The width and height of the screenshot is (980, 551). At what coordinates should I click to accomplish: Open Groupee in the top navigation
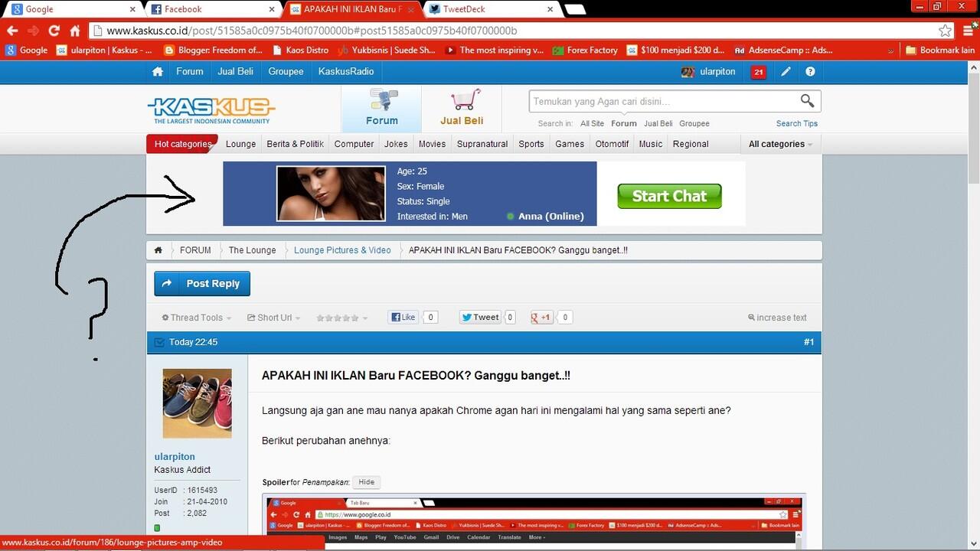[x=286, y=71]
